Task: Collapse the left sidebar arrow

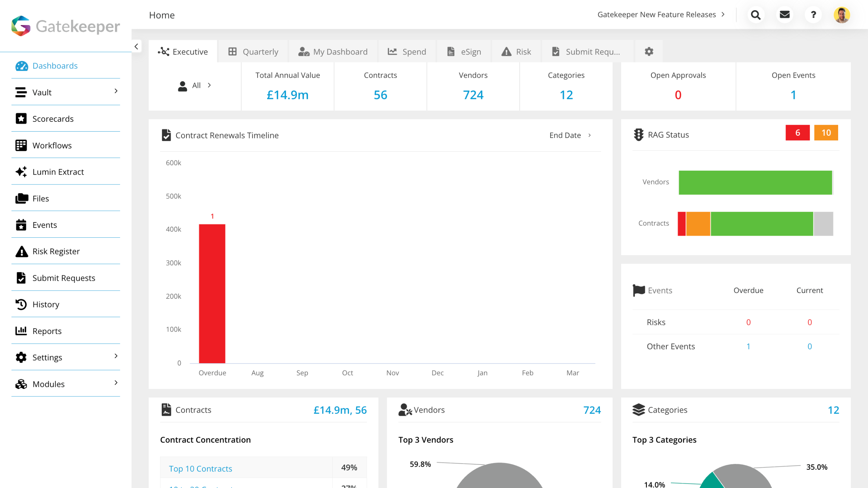Action: coord(136,46)
